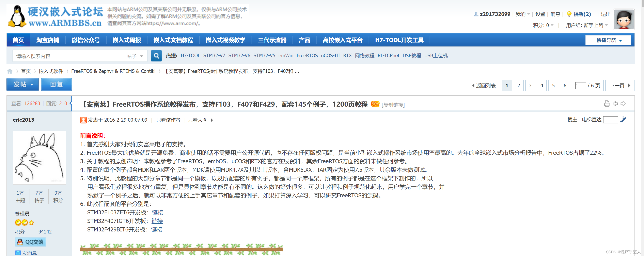Screen dimensions: 644x256
Task: Expand the 快捷导航 dropdown
Action: [608, 40]
